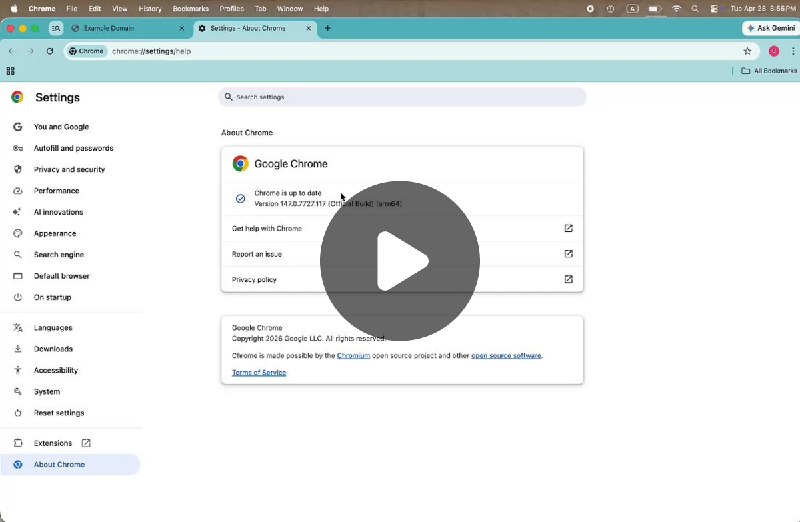Image resolution: width=800 pixels, height=522 pixels.
Task: Click the shield icon beside Privacy and security
Action: coord(18,169)
